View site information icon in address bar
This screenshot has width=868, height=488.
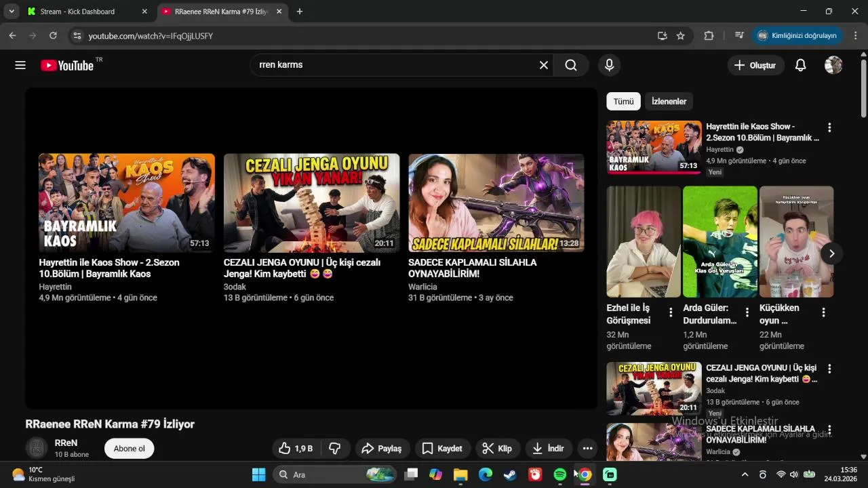point(77,36)
